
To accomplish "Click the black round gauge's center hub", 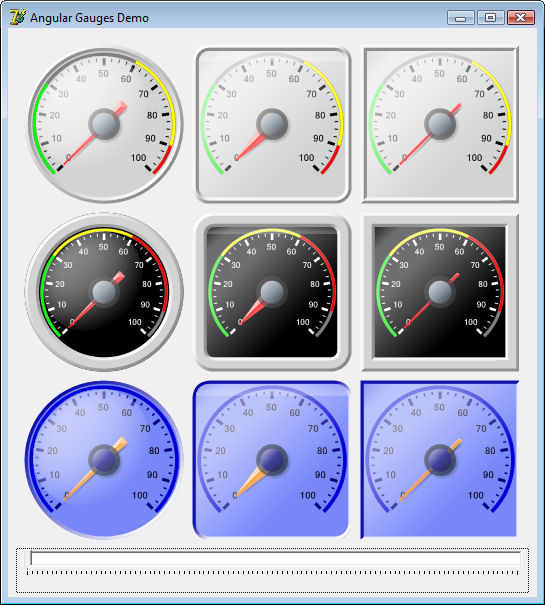I will 104,292.
